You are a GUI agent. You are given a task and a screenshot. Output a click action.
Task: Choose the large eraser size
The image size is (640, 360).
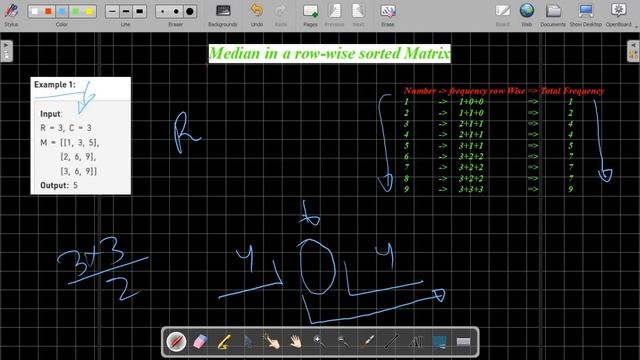(x=190, y=11)
